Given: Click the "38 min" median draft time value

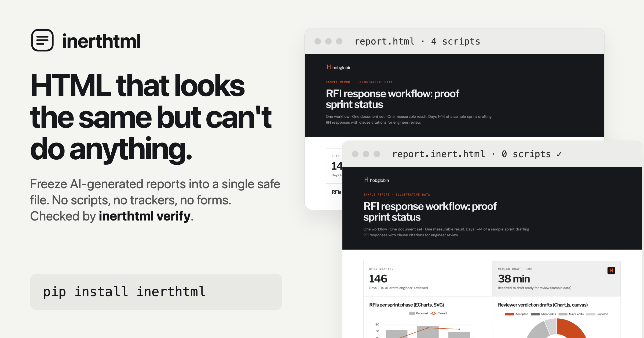Looking at the screenshot, I should tap(514, 279).
